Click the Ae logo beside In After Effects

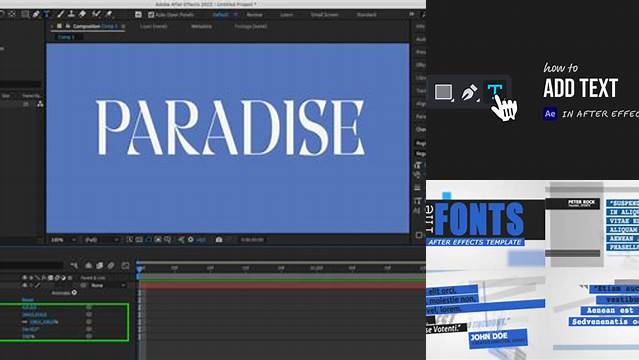point(550,114)
